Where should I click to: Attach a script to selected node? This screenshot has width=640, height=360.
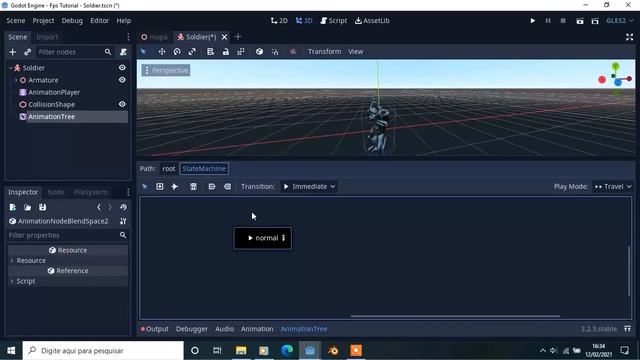click(x=123, y=52)
